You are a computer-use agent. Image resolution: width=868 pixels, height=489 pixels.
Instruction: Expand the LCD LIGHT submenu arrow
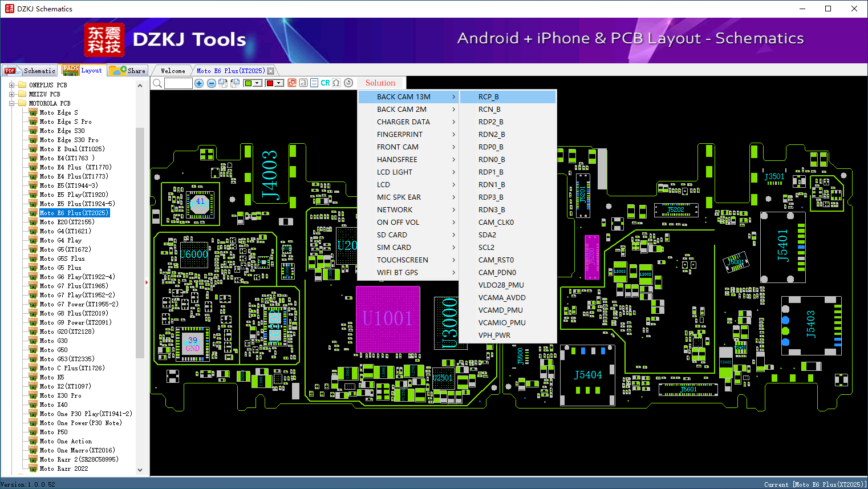(x=453, y=172)
